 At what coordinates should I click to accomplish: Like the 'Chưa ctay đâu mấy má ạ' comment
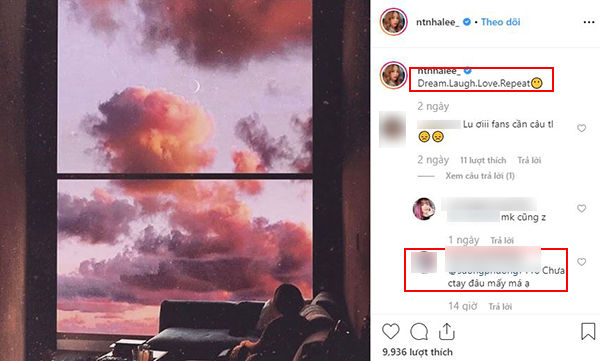coord(581,262)
